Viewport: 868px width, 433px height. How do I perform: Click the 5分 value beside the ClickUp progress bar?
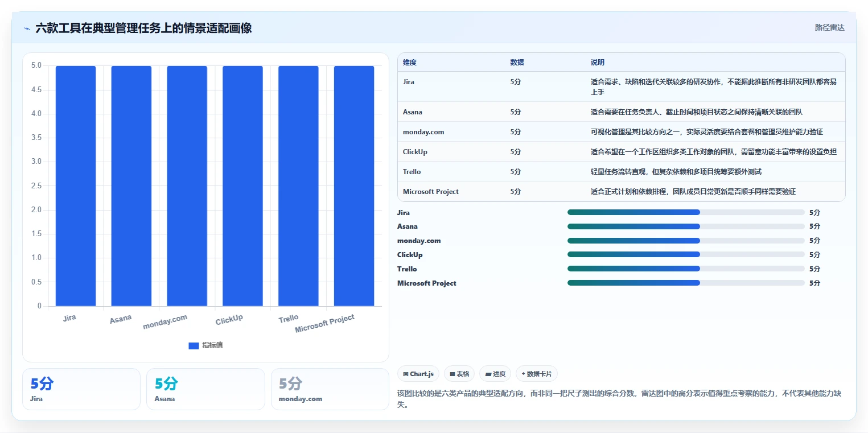coord(815,255)
